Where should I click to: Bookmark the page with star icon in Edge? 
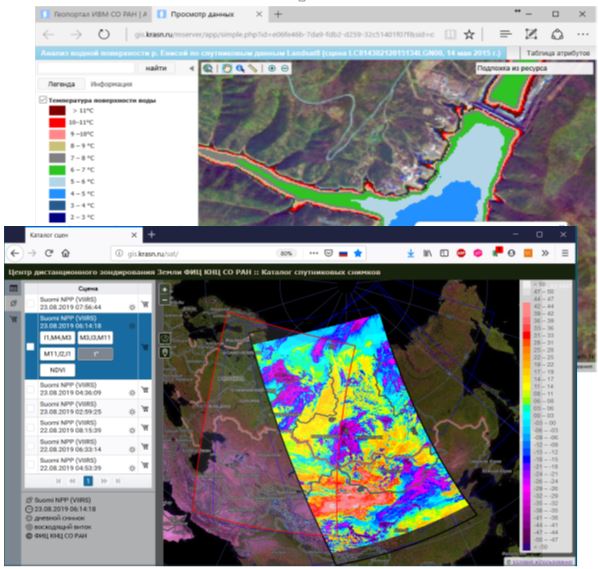tap(469, 35)
